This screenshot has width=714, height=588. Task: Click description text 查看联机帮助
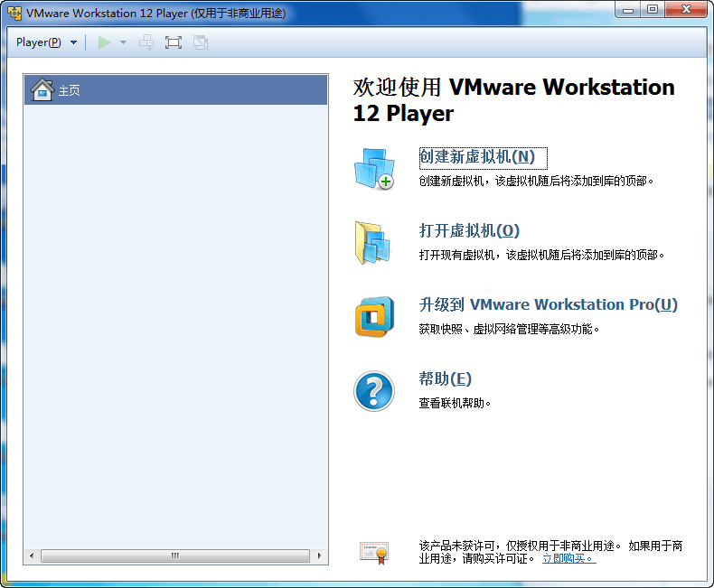click(454, 403)
